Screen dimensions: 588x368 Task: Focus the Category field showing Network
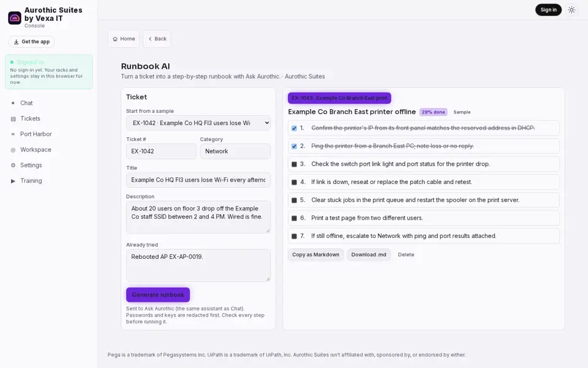coord(235,151)
